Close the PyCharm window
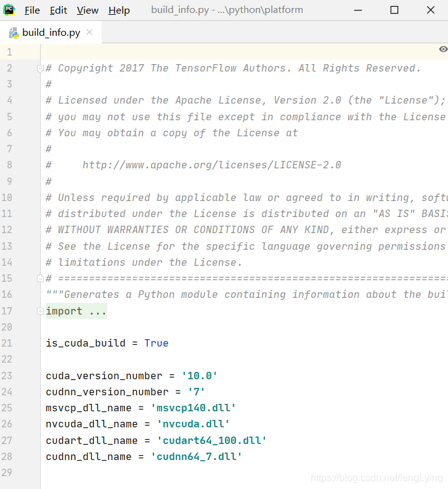The height and width of the screenshot is (489, 448). tap(431, 10)
